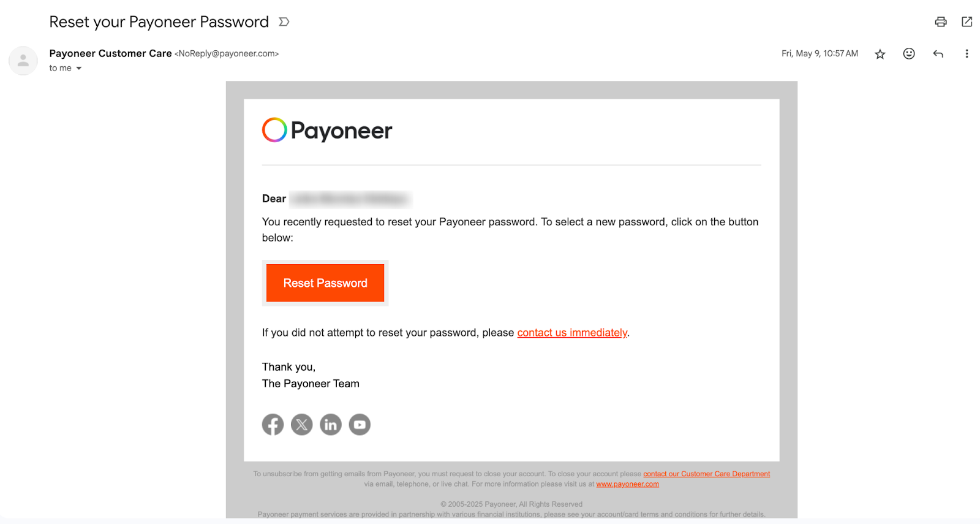Click the www.payoneer.com footer link
The height and width of the screenshot is (524, 980).
pos(627,484)
